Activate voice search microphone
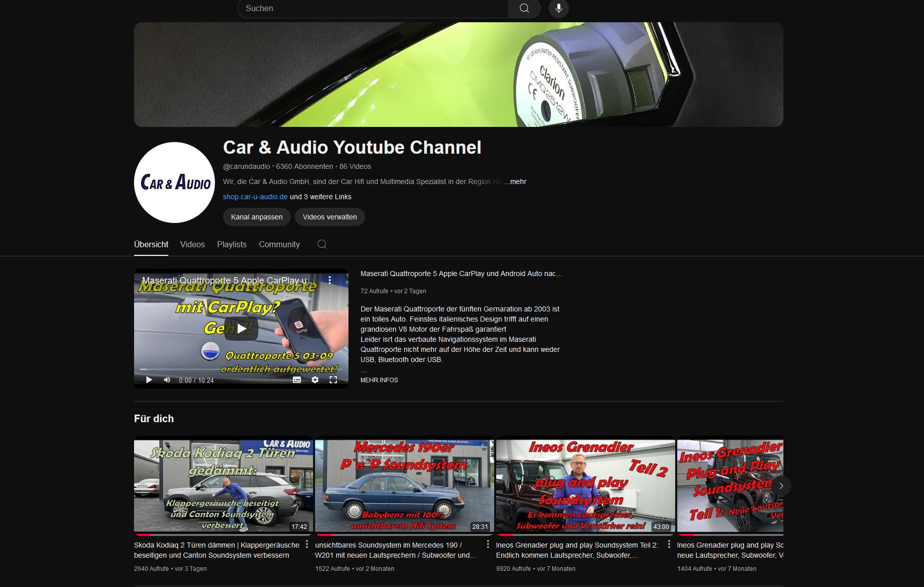Viewport: 924px width, 587px height. point(558,9)
